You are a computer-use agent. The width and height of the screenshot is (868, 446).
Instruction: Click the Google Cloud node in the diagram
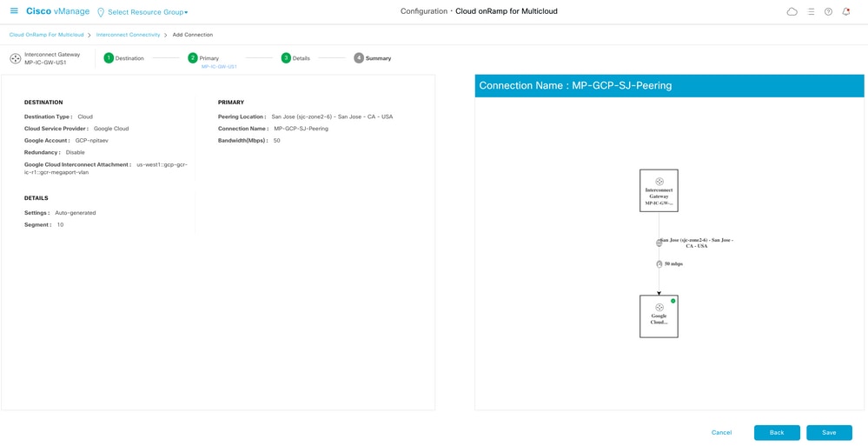pyautogui.click(x=659, y=316)
